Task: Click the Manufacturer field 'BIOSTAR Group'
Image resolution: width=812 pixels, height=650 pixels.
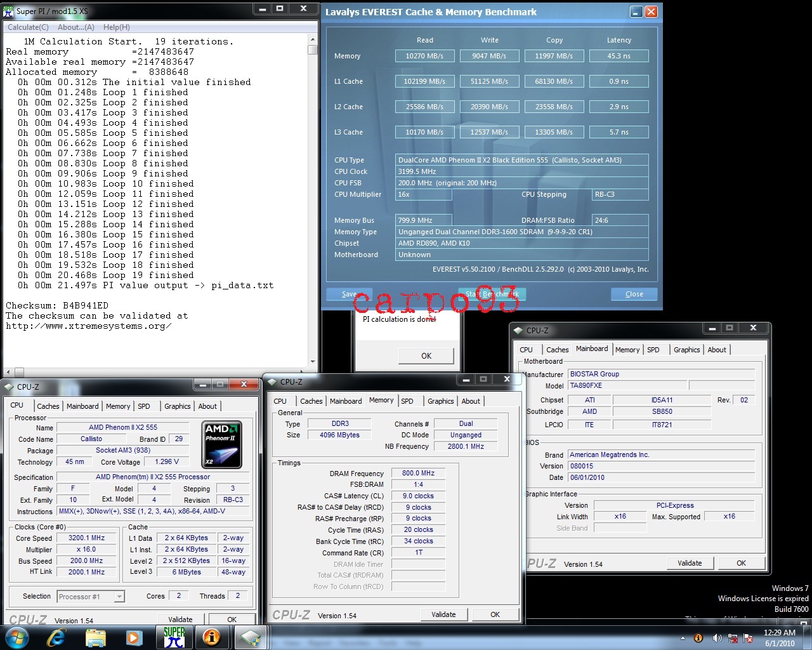Action: coord(661,374)
